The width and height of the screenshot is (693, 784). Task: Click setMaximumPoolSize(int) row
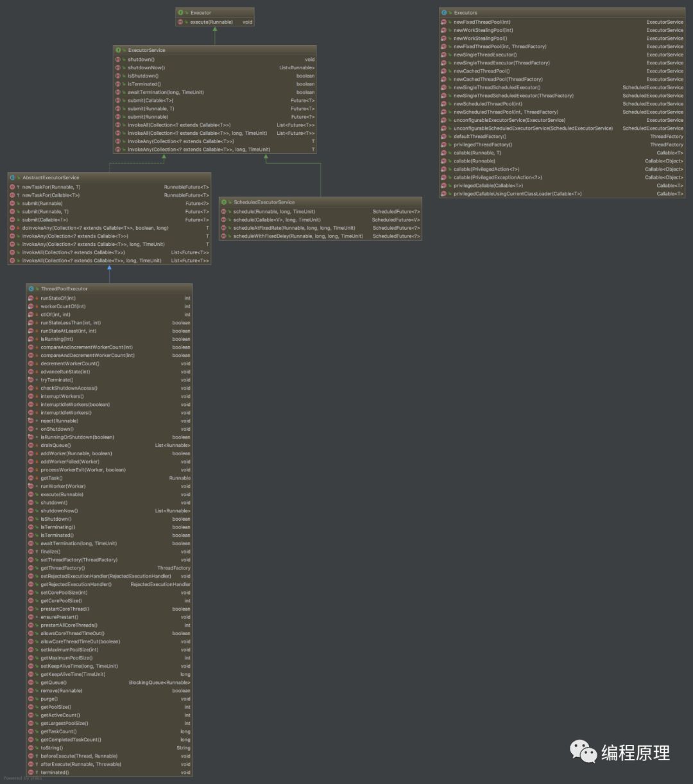109,650
